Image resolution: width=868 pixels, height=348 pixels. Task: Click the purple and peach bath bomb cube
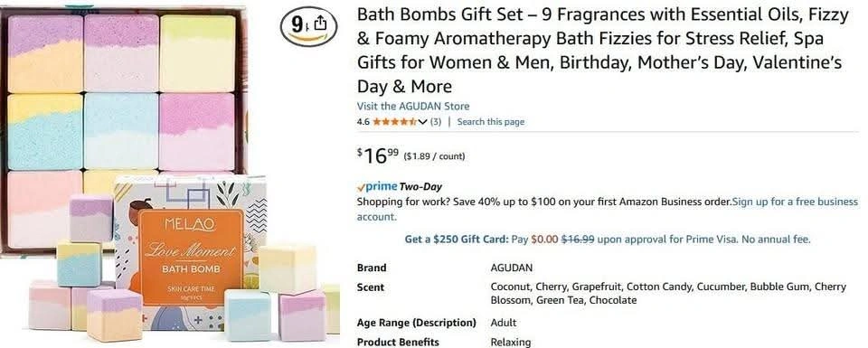[x=107, y=315]
